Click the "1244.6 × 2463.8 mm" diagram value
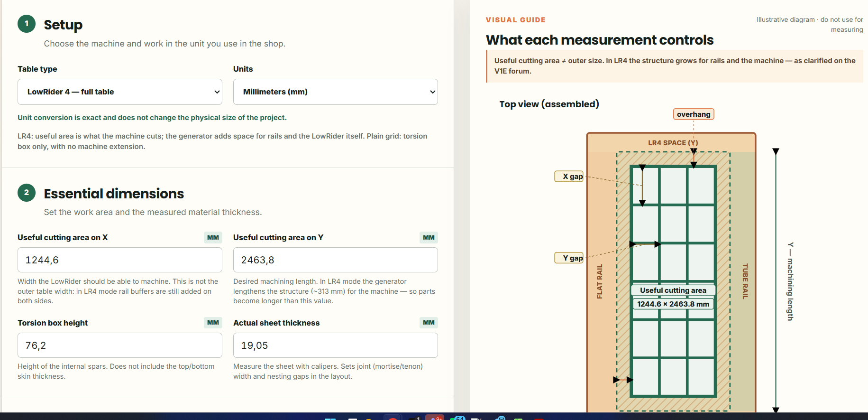This screenshot has width=868, height=420. point(673,304)
